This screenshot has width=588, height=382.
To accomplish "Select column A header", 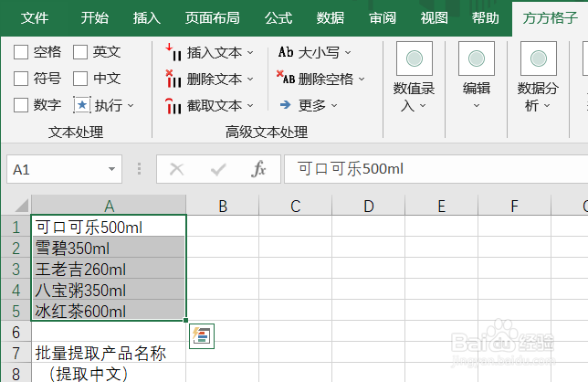I will pos(109,206).
